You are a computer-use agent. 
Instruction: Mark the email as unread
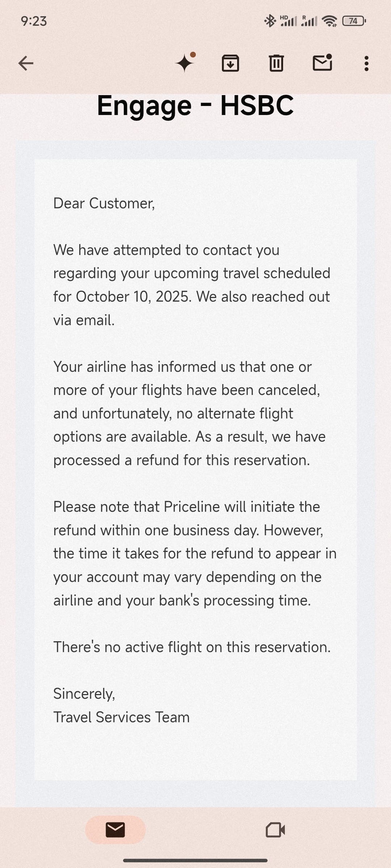[322, 63]
